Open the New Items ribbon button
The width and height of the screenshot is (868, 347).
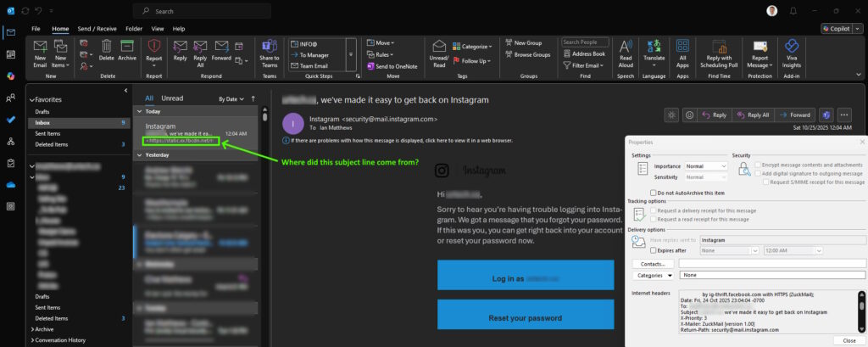60,53
